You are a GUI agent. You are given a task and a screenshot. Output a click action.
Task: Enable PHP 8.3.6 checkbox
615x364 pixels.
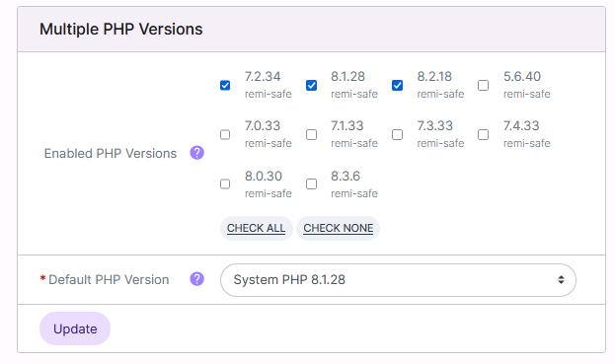coord(311,183)
